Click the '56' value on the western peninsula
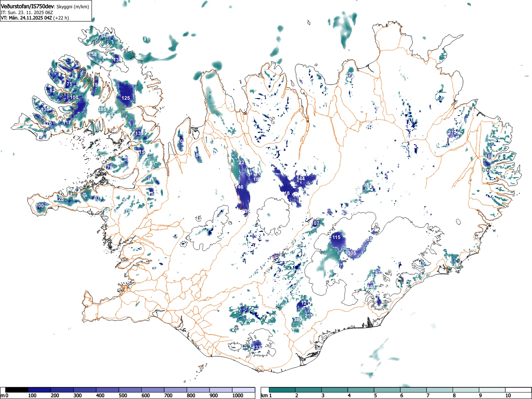Viewport: 532px width, 399px height. point(42,138)
